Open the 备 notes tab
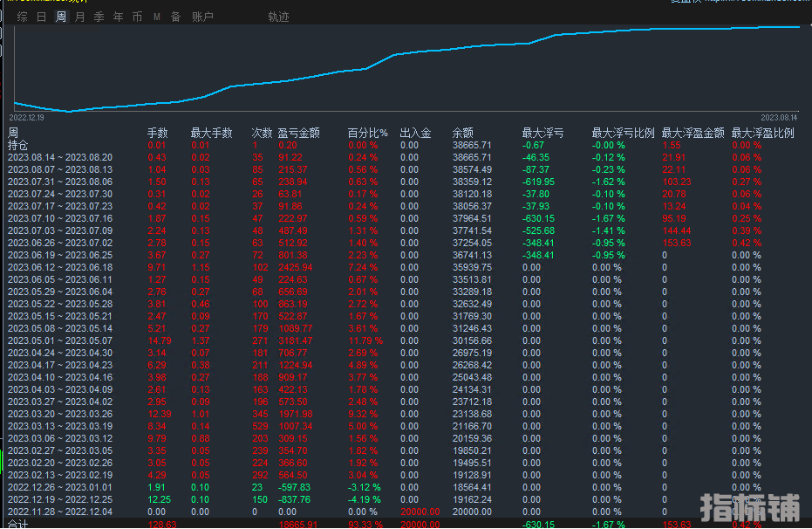This screenshot has height=529, width=812. coord(176,17)
